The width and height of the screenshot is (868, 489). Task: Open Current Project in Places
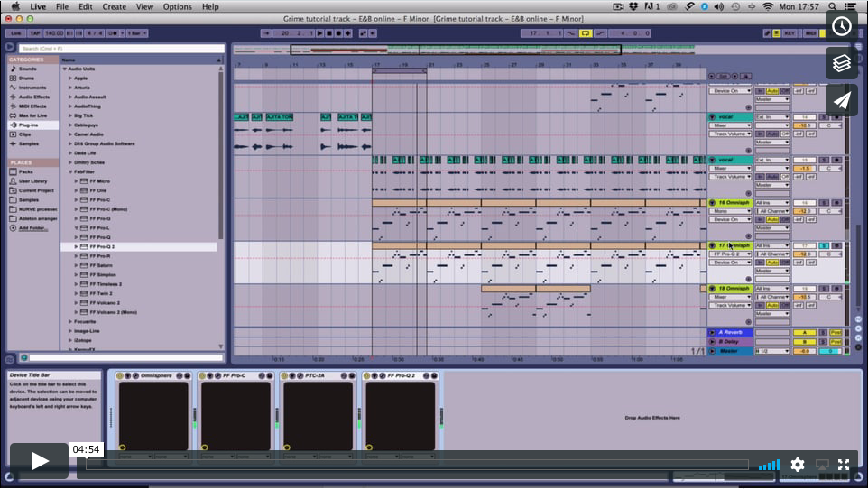36,190
